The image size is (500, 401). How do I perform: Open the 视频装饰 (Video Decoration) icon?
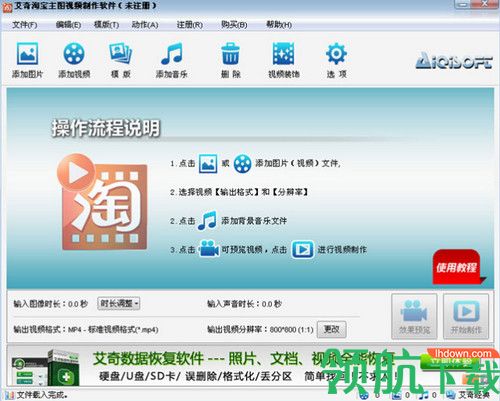click(x=283, y=53)
